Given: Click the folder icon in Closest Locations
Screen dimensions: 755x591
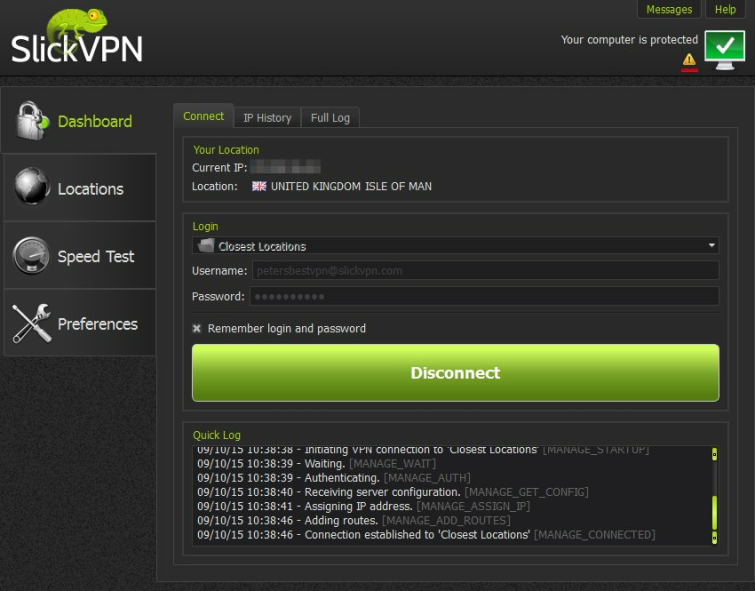Looking at the screenshot, I should click(x=206, y=246).
